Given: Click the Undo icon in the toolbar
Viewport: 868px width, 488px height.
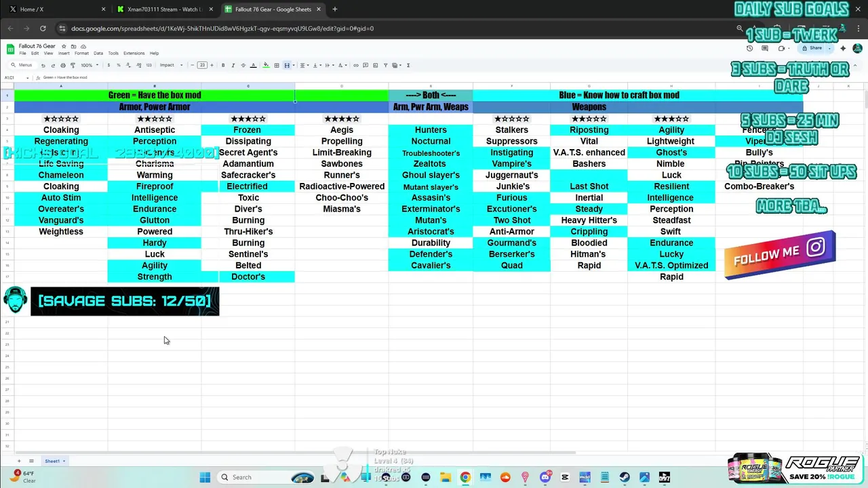Looking at the screenshot, I should [43, 65].
